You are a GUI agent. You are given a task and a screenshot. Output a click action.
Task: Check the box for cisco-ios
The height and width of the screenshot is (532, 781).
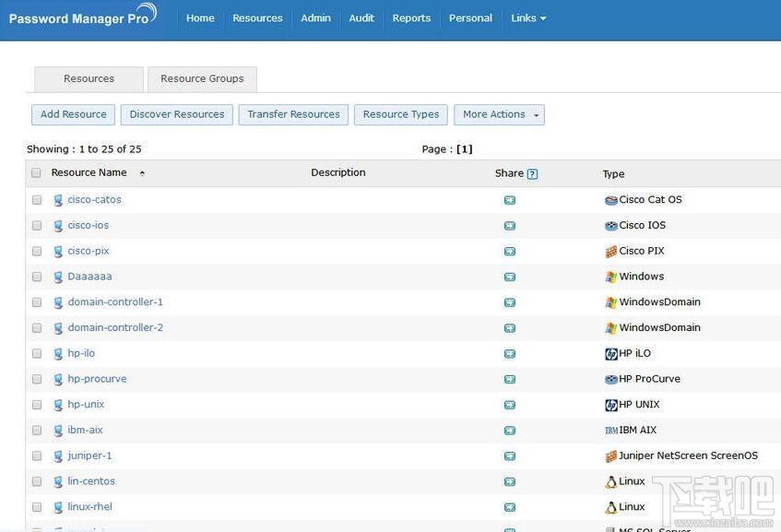tap(37, 226)
